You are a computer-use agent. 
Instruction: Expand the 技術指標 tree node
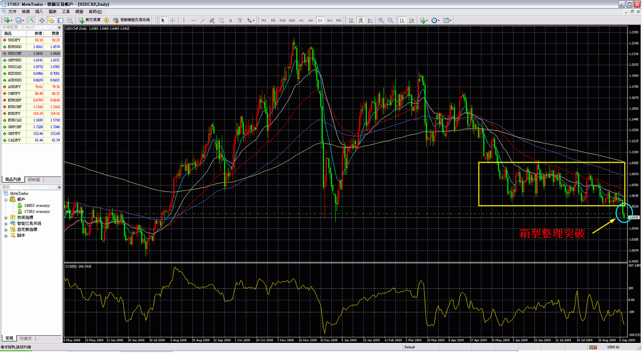tap(6, 218)
